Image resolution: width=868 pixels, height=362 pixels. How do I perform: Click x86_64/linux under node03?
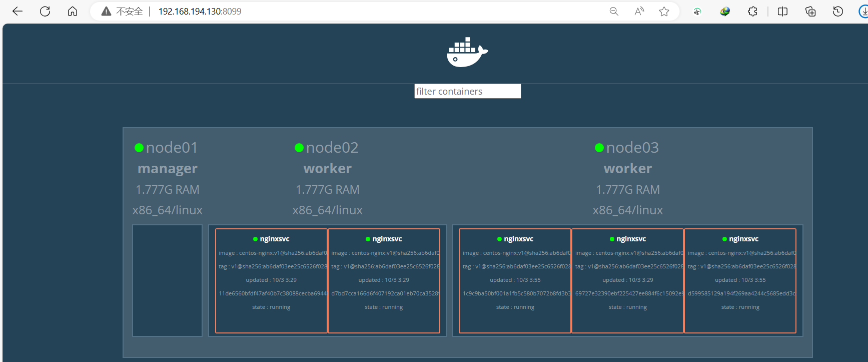point(628,210)
